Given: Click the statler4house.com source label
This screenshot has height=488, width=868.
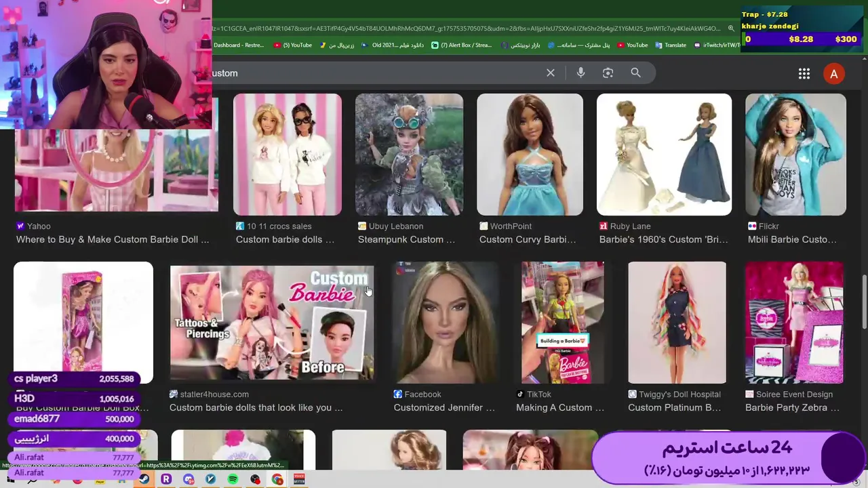Looking at the screenshot, I should 214,394.
